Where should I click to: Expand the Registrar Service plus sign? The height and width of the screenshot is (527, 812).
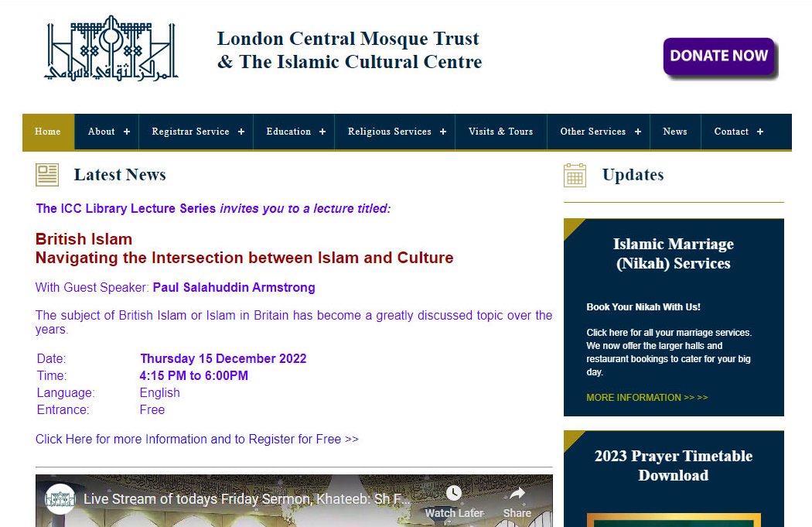tap(241, 132)
